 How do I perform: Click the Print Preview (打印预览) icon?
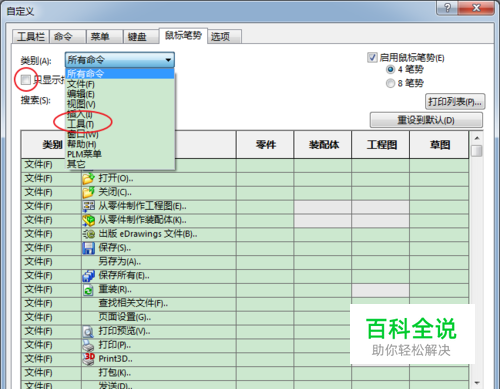[x=88, y=331]
